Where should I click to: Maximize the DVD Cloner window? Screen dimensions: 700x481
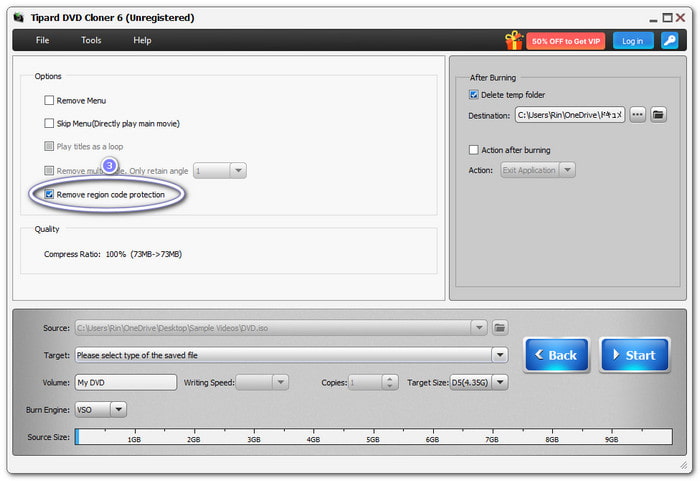point(667,18)
